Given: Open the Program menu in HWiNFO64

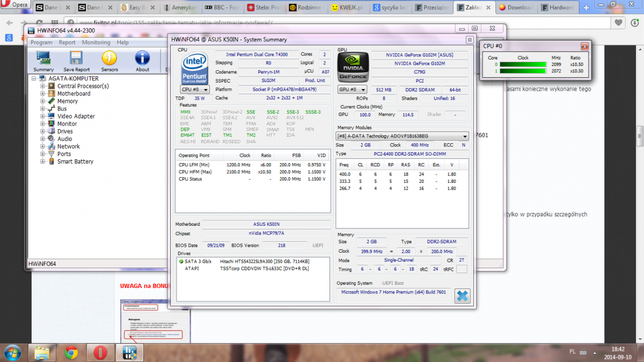Looking at the screenshot, I should pyautogui.click(x=41, y=42).
